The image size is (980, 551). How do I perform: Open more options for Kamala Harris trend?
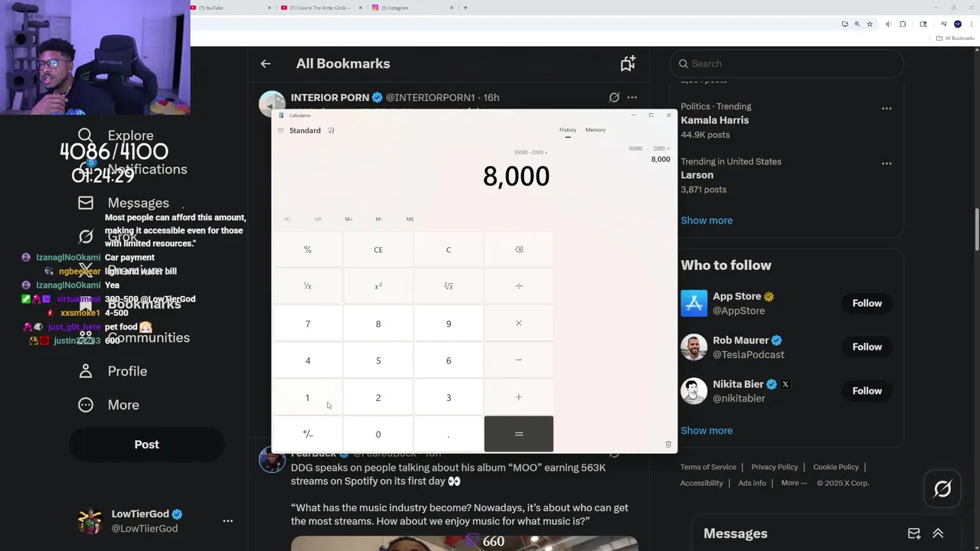[886, 108]
